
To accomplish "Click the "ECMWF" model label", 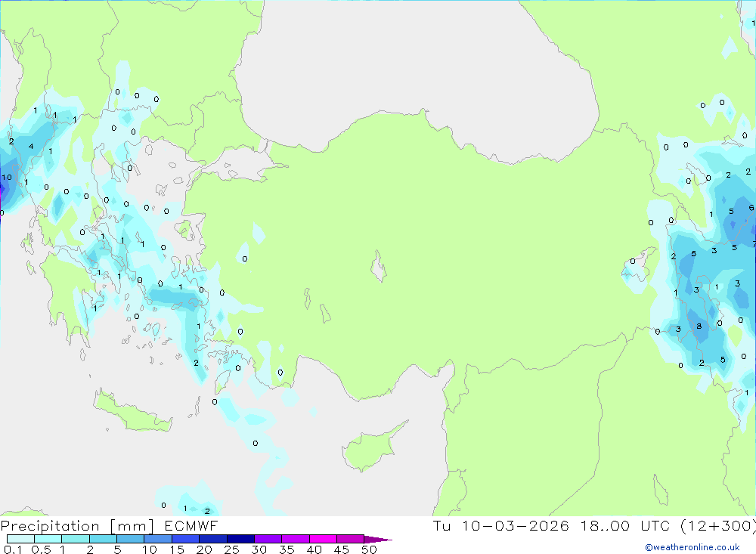I will (191, 525).
